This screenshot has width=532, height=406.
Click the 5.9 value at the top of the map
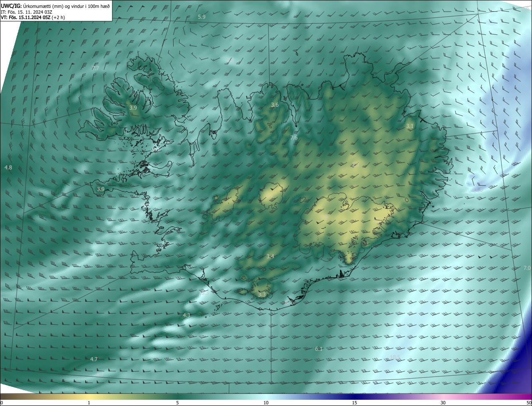[202, 17]
